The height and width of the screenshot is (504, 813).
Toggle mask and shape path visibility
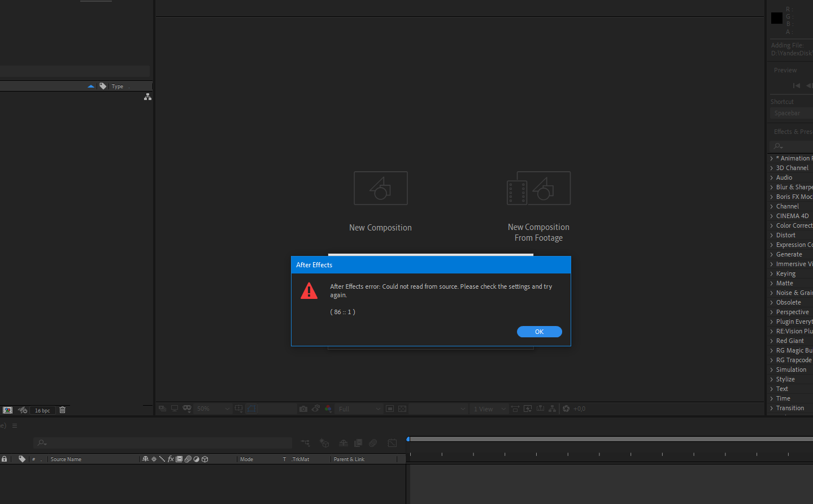251,409
